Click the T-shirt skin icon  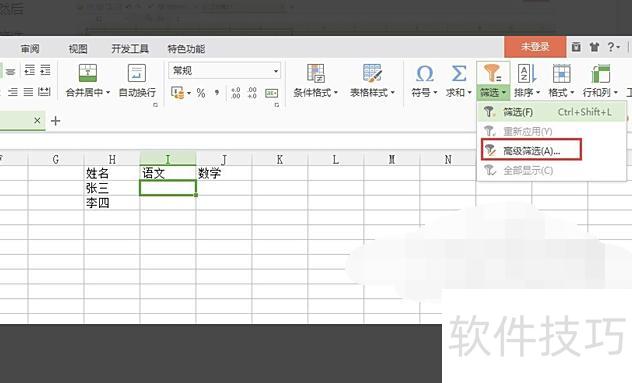(x=594, y=47)
